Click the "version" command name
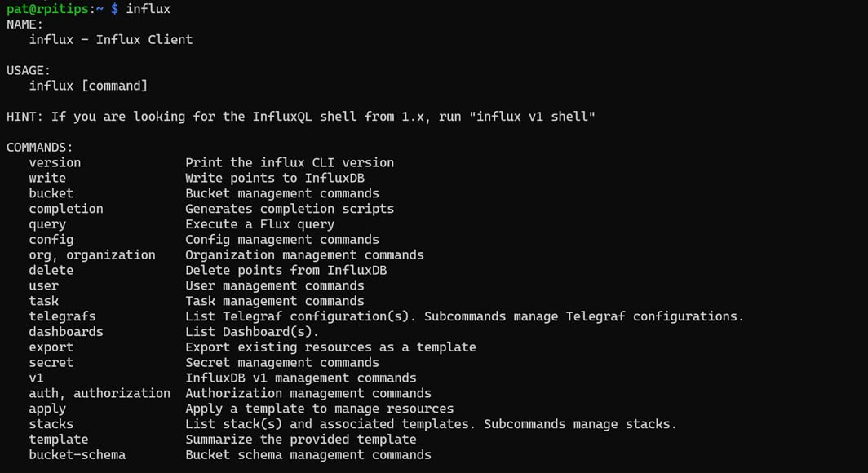 [55, 162]
